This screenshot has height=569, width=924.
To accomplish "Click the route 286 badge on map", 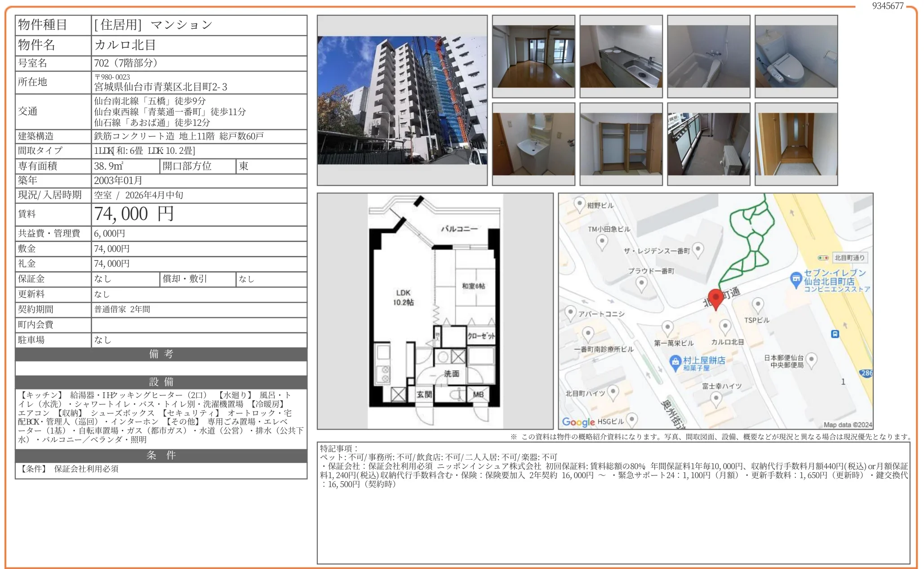I will coord(866,373).
